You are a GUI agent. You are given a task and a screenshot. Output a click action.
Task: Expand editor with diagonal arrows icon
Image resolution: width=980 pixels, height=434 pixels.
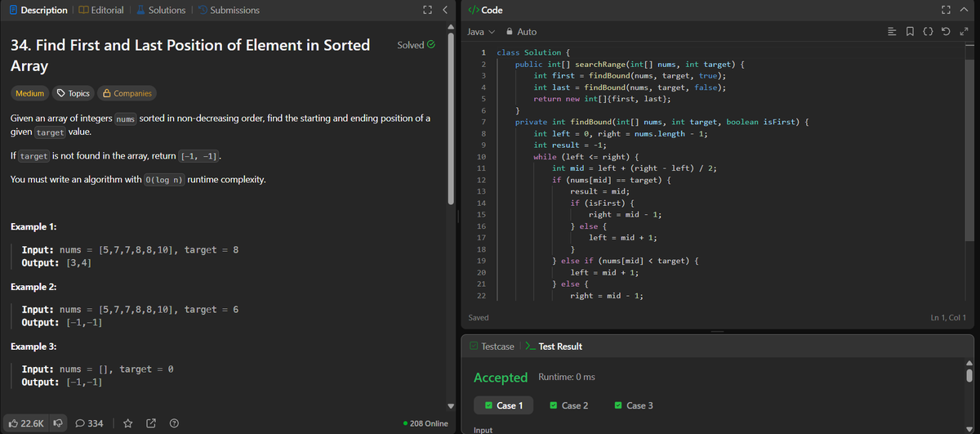coord(965,32)
